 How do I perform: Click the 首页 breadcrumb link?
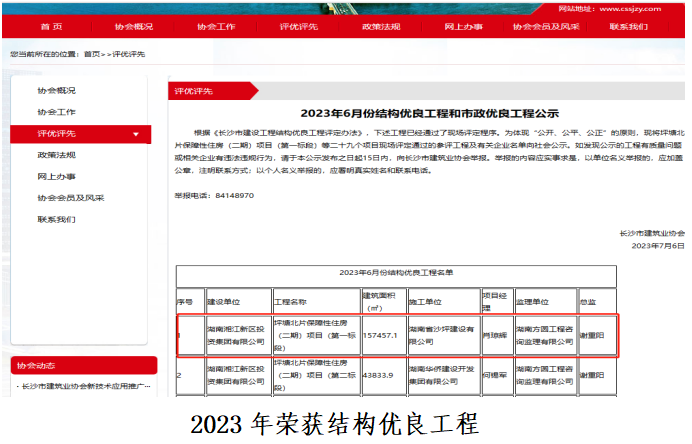tap(92, 52)
